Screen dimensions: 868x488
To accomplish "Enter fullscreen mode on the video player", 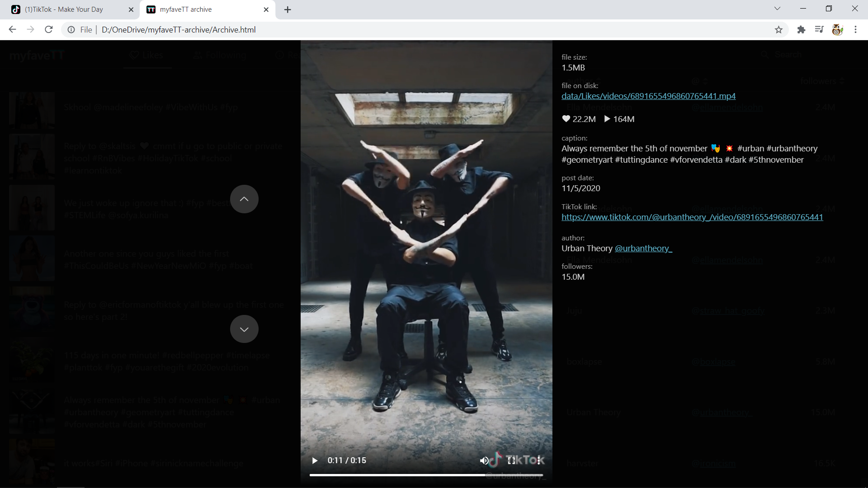I will (511, 460).
